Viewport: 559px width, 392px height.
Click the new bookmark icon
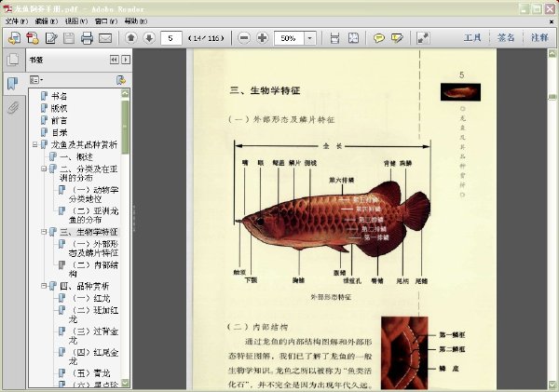click(x=121, y=80)
